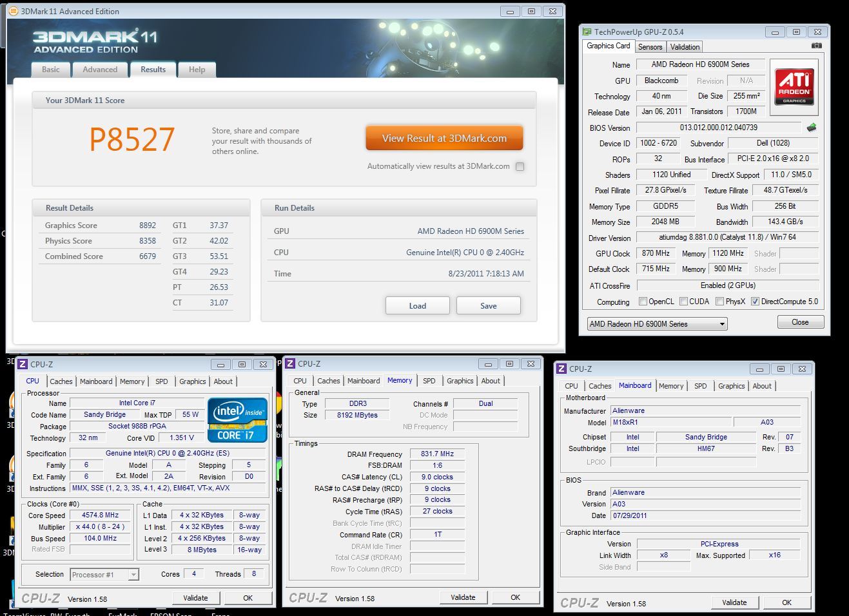Click the Southbridge HM67 field
Viewport: 849px width, 616px height.
pos(706,448)
